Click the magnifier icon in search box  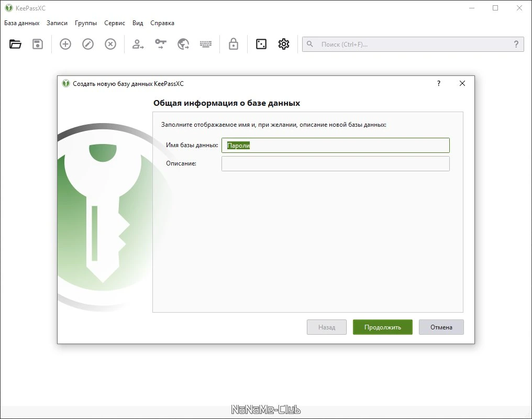[310, 44]
